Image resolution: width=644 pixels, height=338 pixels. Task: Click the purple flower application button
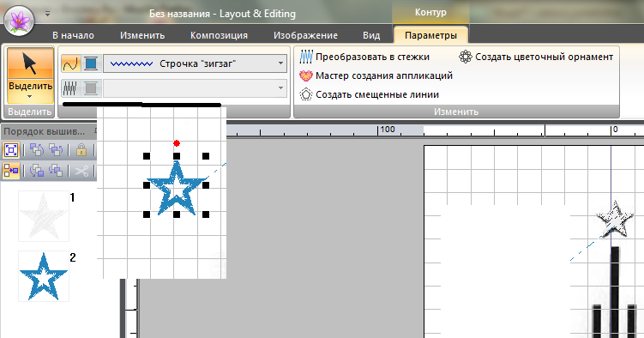(x=19, y=21)
